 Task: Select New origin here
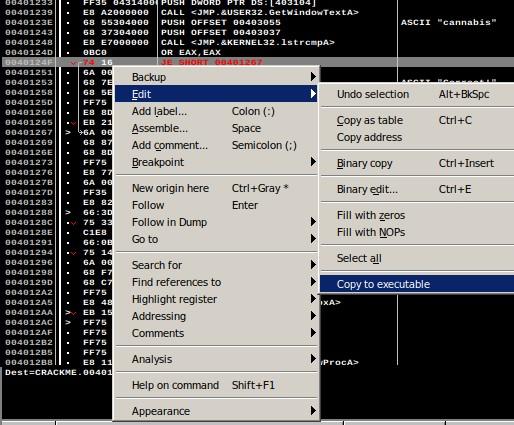pos(216,188)
